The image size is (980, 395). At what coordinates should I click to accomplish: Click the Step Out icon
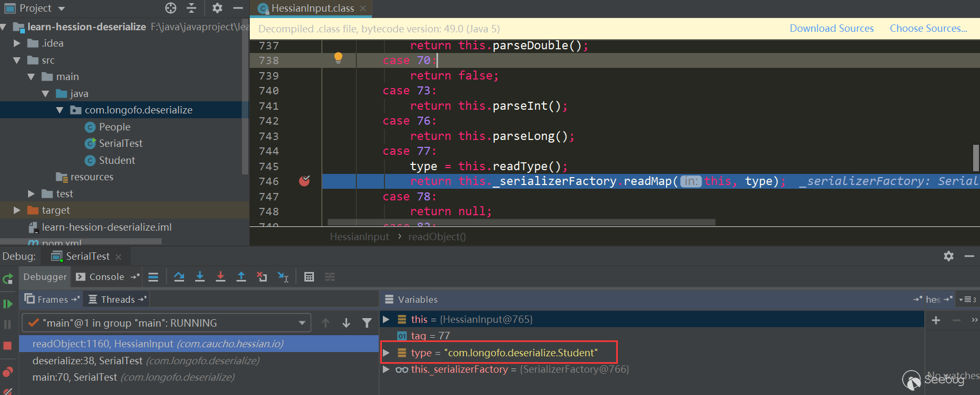pos(241,277)
